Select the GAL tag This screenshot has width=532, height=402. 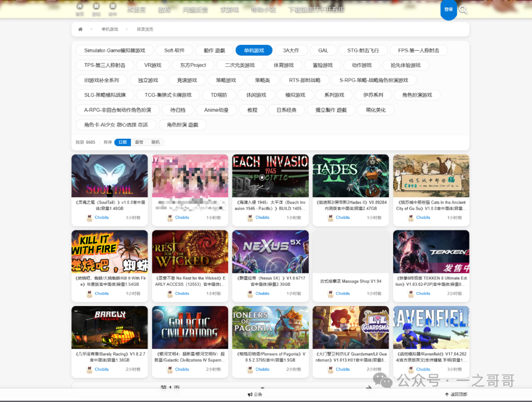(323, 51)
